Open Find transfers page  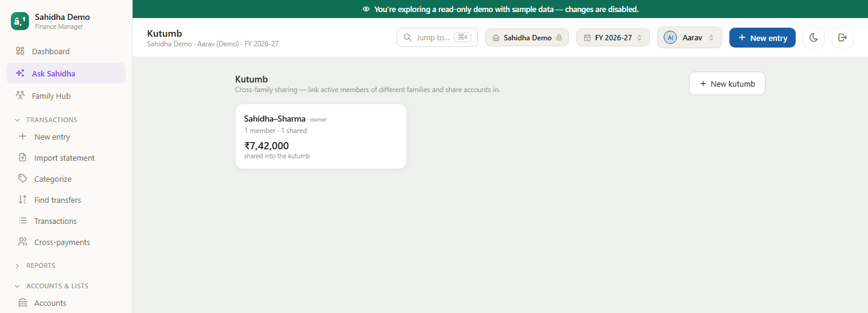click(x=66, y=200)
